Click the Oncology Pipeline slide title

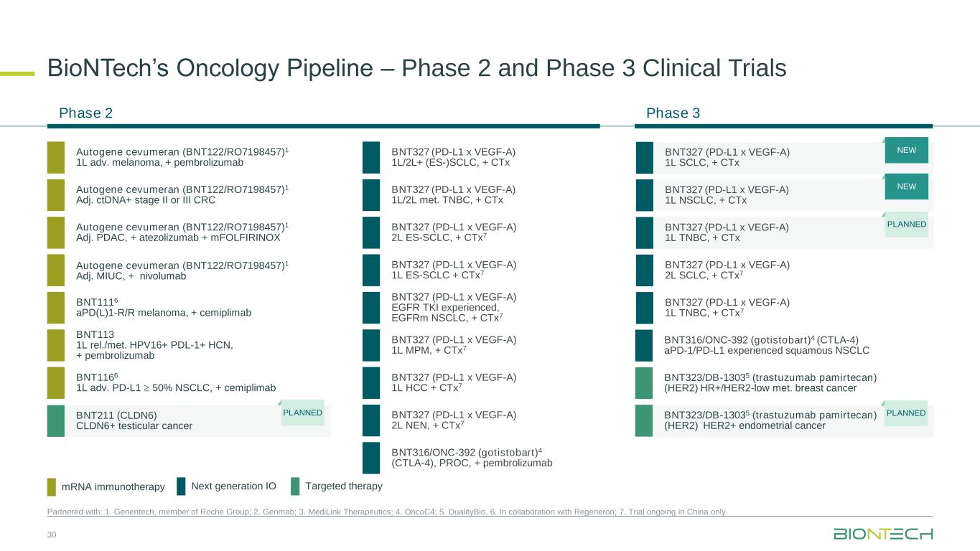click(416, 68)
